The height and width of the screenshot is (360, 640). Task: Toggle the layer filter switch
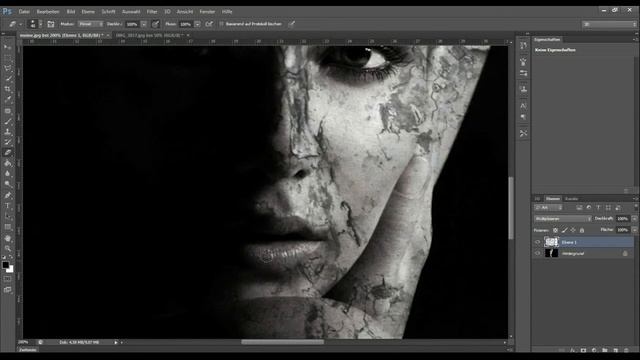tap(636, 208)
